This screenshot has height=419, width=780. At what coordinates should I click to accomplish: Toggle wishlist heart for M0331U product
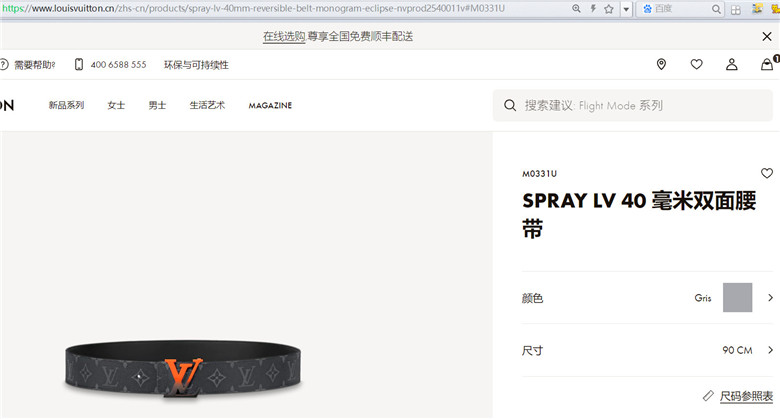(x=767, y=173)
